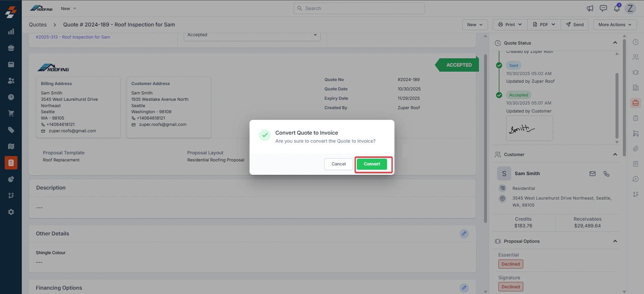Open the notifications bell icon
Viewport: 644px width, 294px height.
click(617, 8)
